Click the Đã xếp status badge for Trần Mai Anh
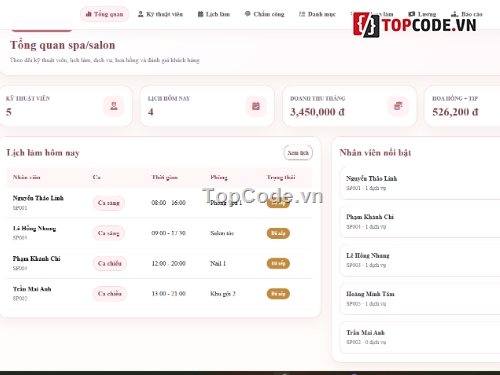 [278, 294]
